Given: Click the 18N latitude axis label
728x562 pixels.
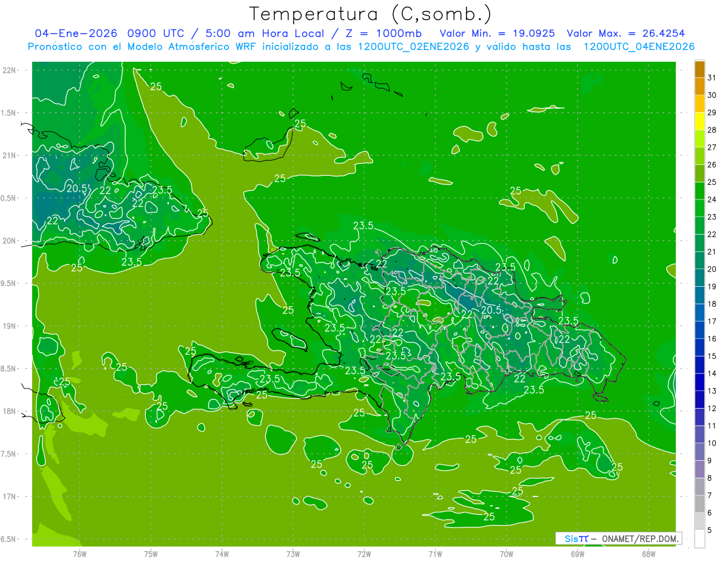Looking at the screenshot, I should click(x=10, y=411).
